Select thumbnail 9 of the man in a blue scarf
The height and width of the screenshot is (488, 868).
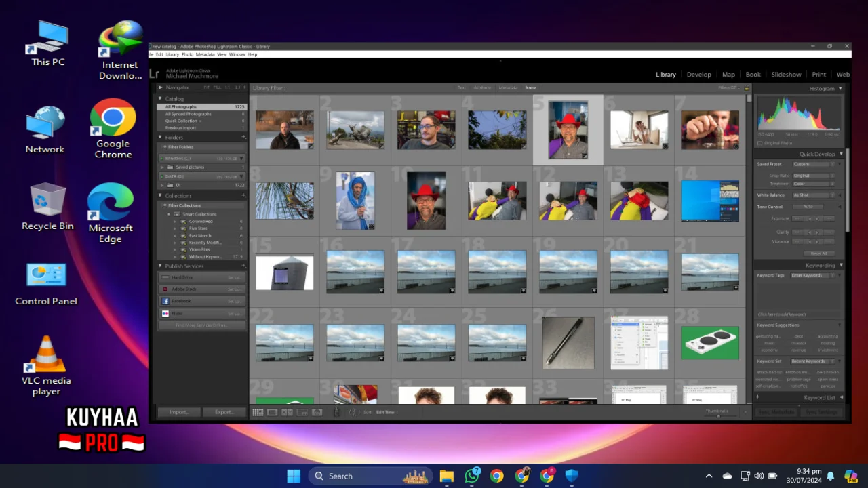tap(355, 201)
